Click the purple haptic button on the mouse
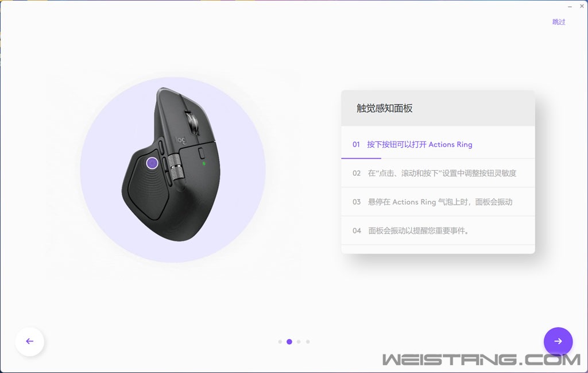 (x=152, y=163)
